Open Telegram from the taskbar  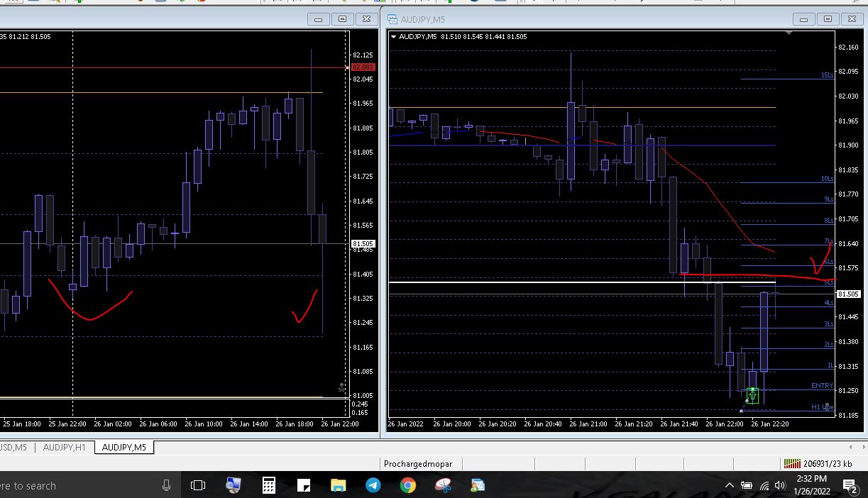[x=373, y=485]
